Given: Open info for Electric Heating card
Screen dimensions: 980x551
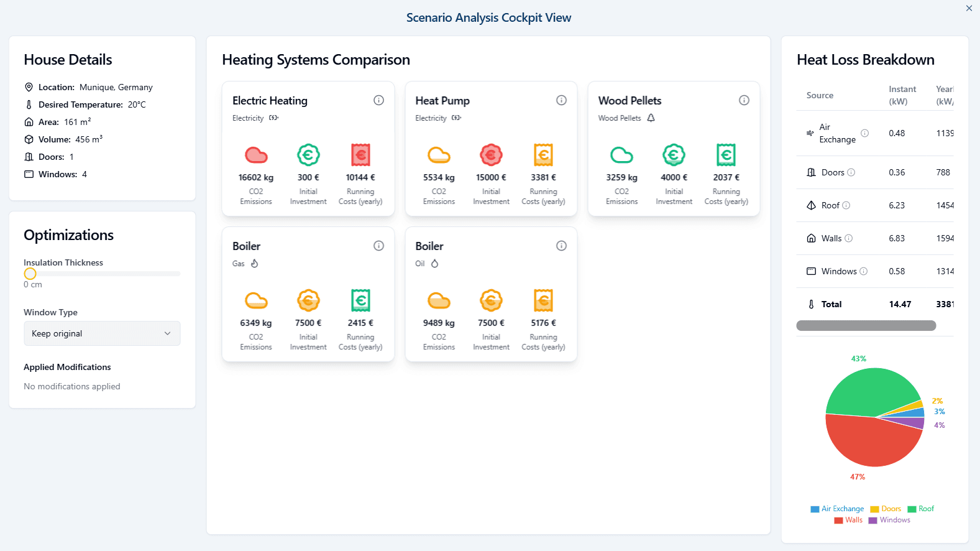Looking at the screenshot, I should 378,100.
